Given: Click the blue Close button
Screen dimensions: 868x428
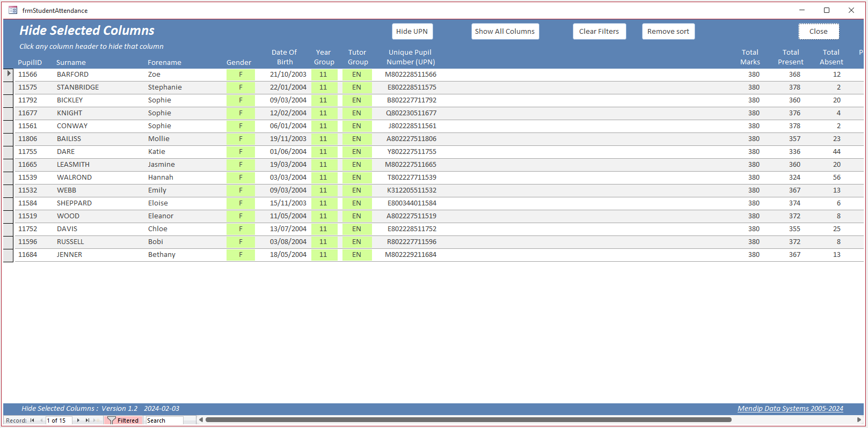Looking at the screenshot, I should tap(819, 31).
